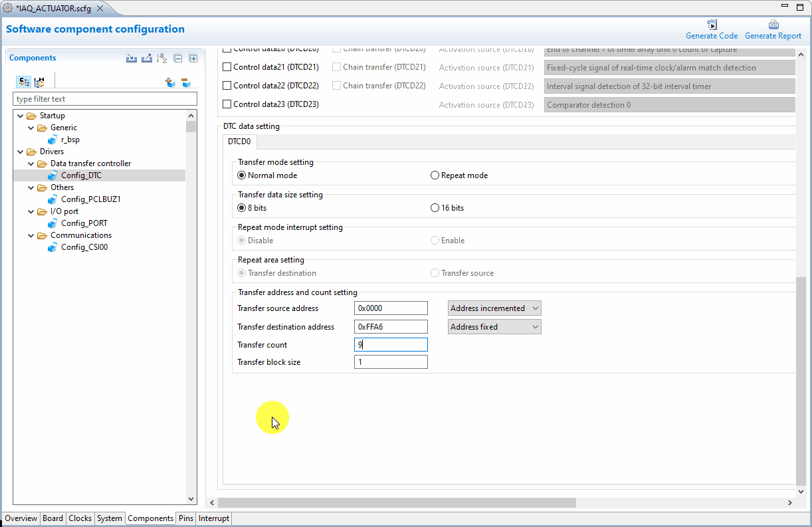Switch to the System tab

click(110, 518)
